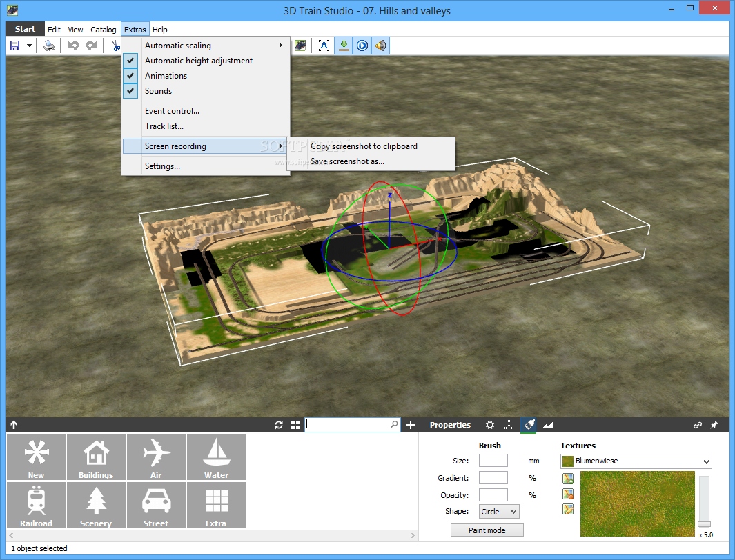Choose Copy screenshot to clipboard
The height and width of the screenshot is (560, 735).
pos(371,146)
